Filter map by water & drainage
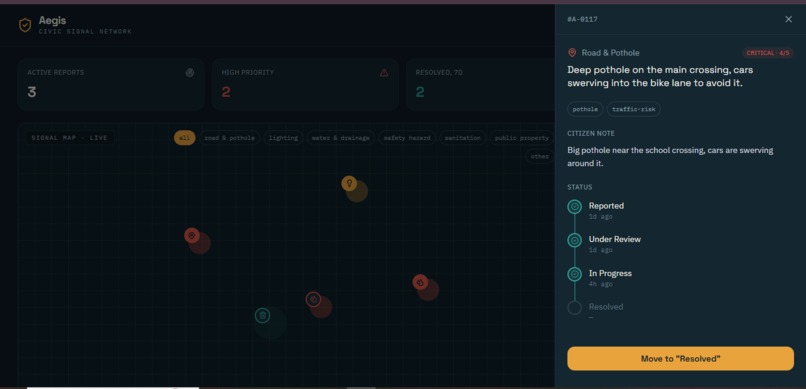 [340, 138]
